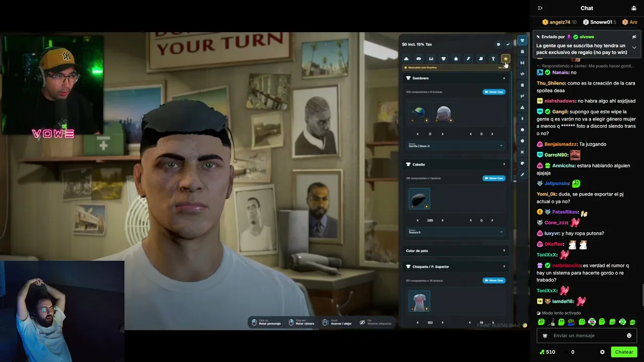Viewport: 644px width, 362px height.
Task: Open the green points icon showing 510
Action: click(x=542, y=352)
